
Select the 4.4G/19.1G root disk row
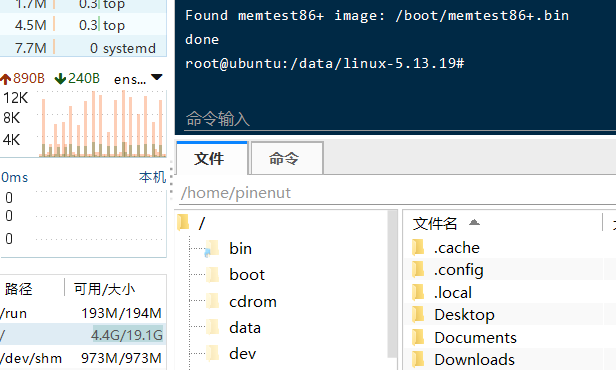pyautogui.click(x=82, y=335)
